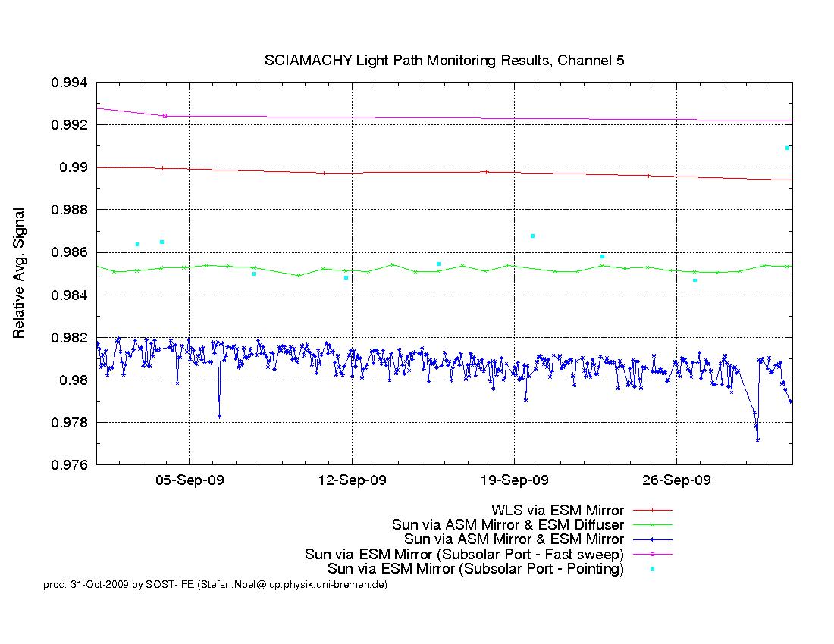Click the 'WLS via ESM Mirror' legend label
834x644 pixels.
pyautogui.click(x=557, y=511)
